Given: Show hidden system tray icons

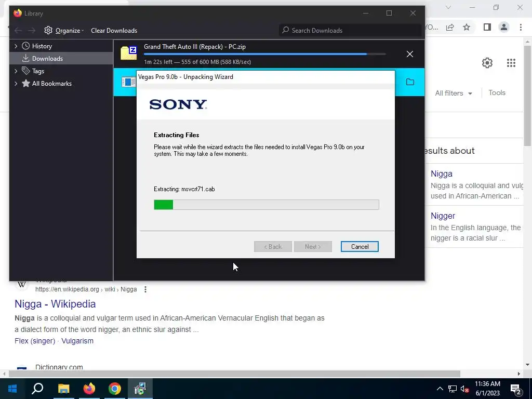Looking at the screenshot, I should [440, 389].
